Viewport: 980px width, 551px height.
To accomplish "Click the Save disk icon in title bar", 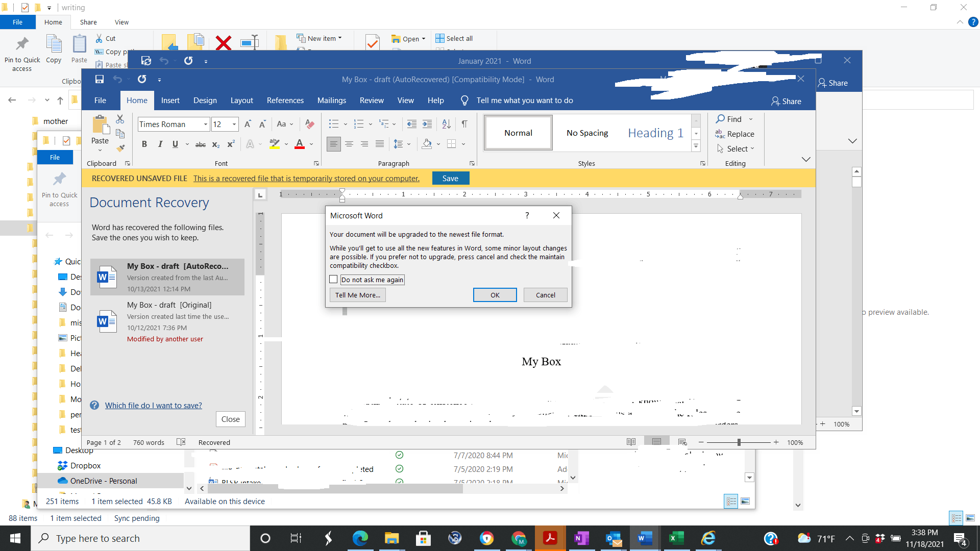I will (100, 79).
